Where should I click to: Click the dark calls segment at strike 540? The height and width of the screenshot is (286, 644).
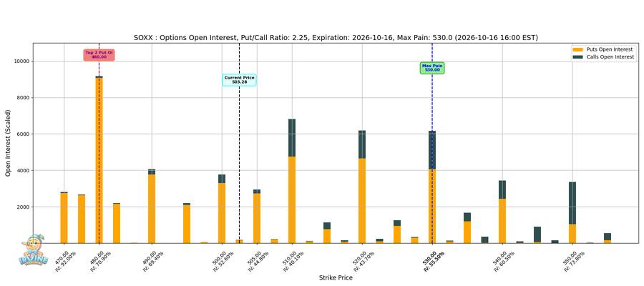click(502, 189)
